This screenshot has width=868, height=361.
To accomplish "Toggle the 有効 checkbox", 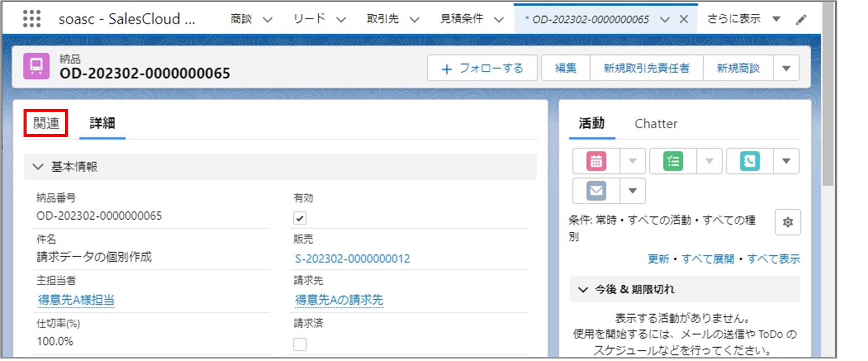I will [x=300, y=218].
